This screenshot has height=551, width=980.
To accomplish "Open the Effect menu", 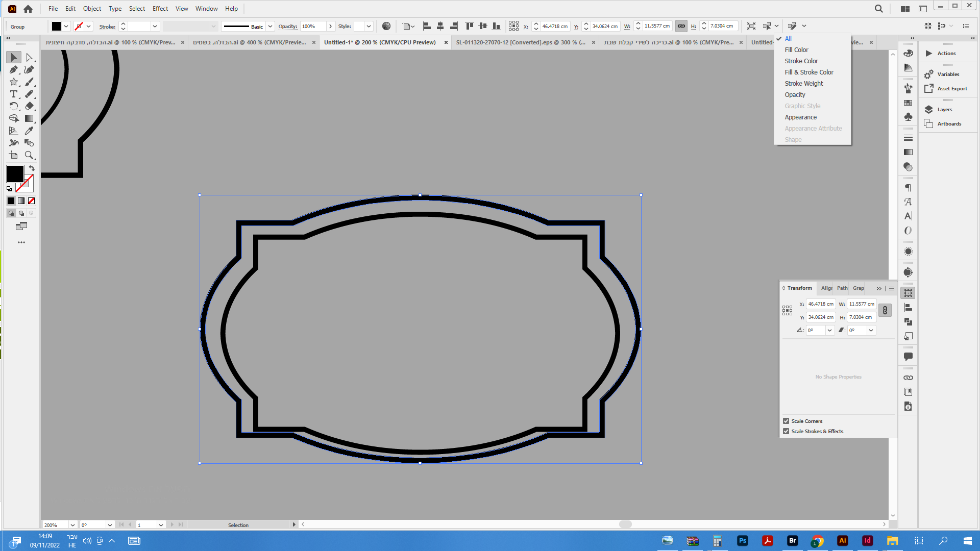I will [x=160, y=8].
